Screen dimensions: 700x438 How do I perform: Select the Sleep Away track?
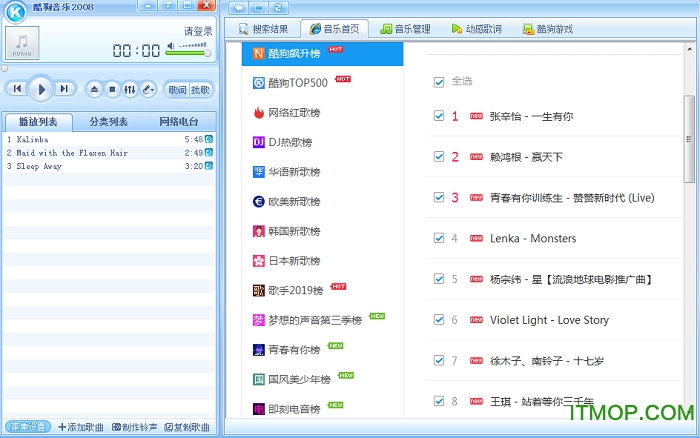108,166
